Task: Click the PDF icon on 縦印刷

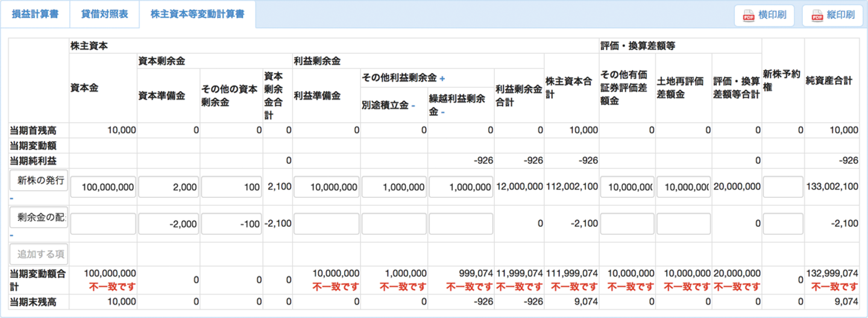Action: [x=817, y=16]
